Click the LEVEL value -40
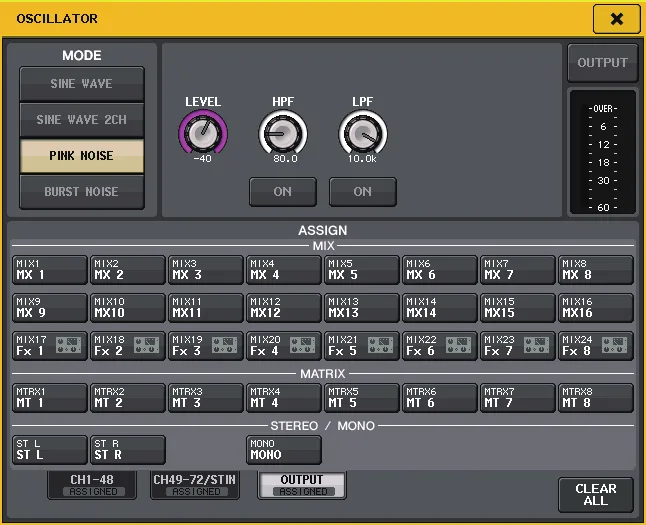The height and width of the screenshot is (525, 646). [x=202, y=159]
